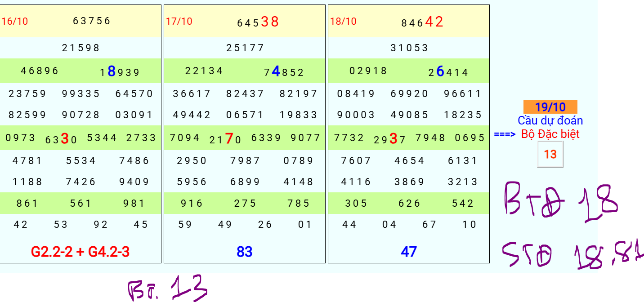Click the "Cầu dự đoán" label
The image size is (644, 302).
pyautogui.click(x=550, y=120)
